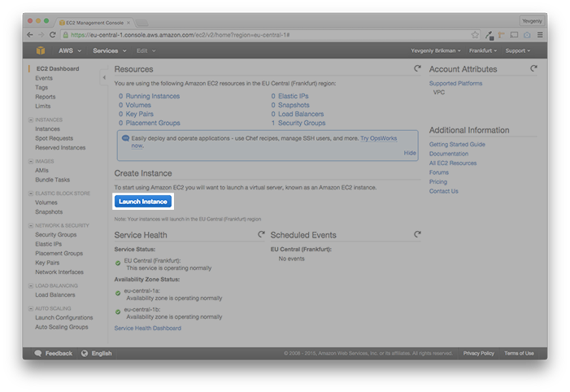Screen dimensions: 570x392
Task: Open the Support dropdown menu
Action: pyautogui.click(x=518, y=50)
